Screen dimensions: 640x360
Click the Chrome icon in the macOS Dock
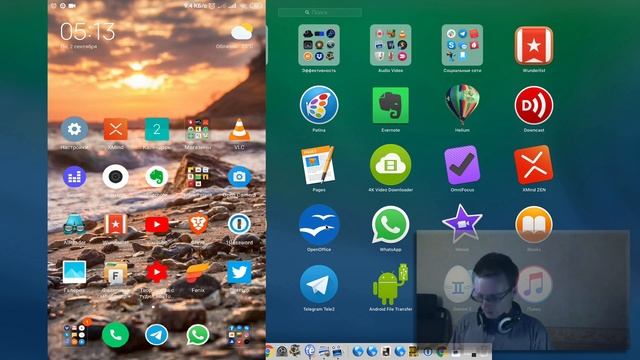pyautogui.click(x=269, y=351)
